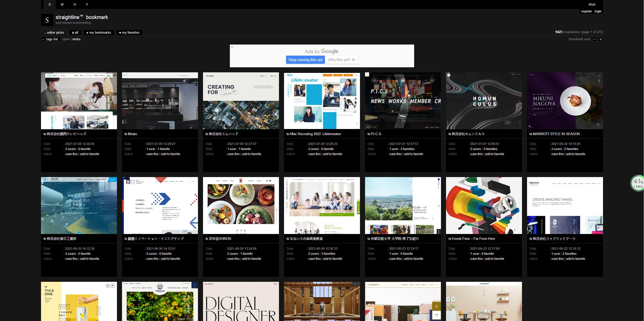Screen dimensions: 644x321
Task: Click external link icon beside P.I.C.S. title
Action: (x=369, y=134)
